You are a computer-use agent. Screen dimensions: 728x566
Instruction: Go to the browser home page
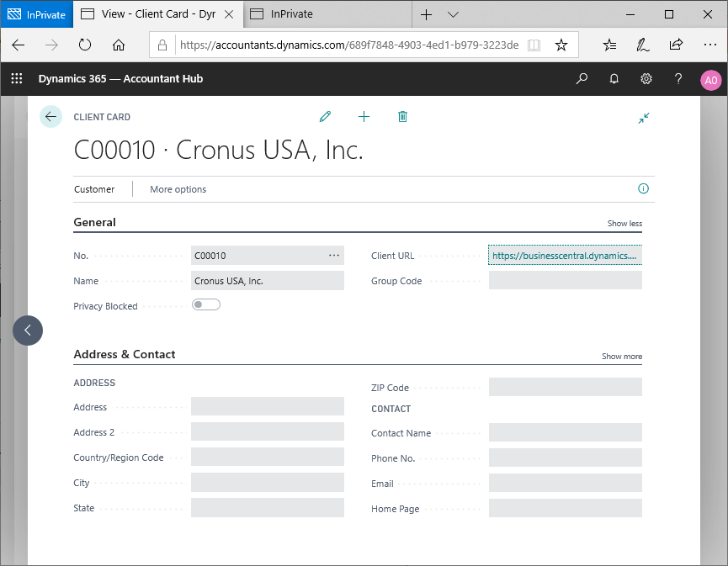click(119, 45)
